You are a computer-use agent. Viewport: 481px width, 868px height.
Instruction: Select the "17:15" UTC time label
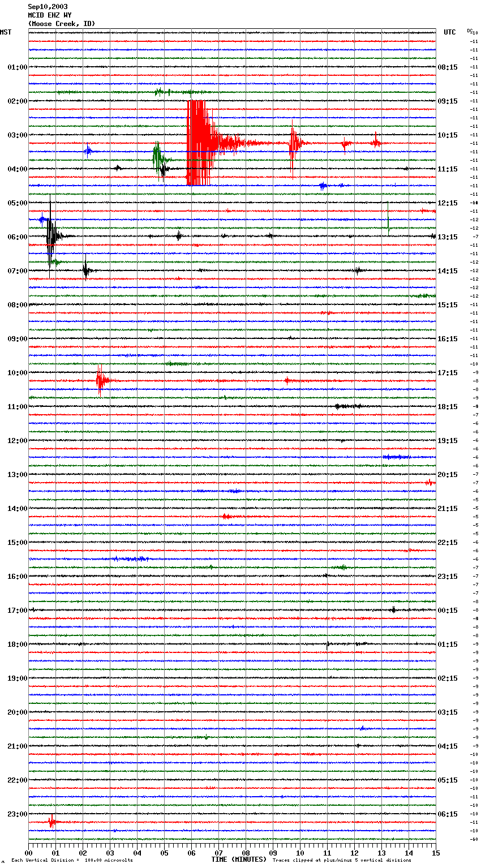448,373
